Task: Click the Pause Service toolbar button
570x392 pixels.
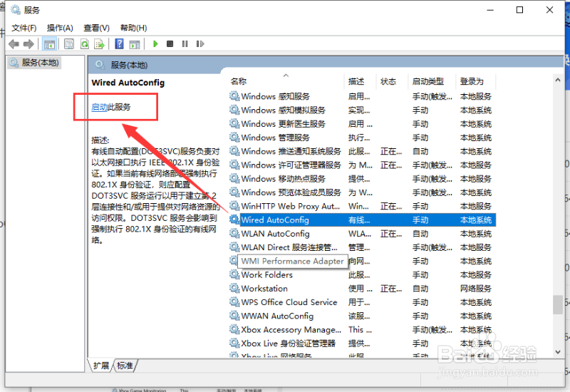Action: point(185,44)
